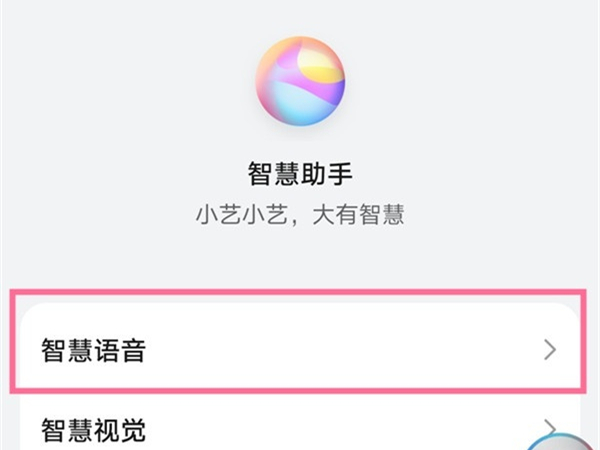Expand the 智慧语音 chevron arrow
The image size is (600, 450).
click(549, 349)
